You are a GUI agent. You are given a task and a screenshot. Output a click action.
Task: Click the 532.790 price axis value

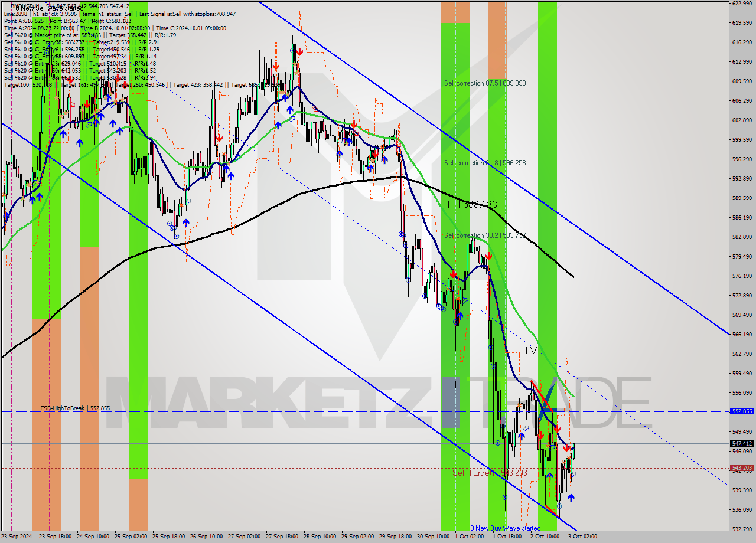click(x=742, y=529)
